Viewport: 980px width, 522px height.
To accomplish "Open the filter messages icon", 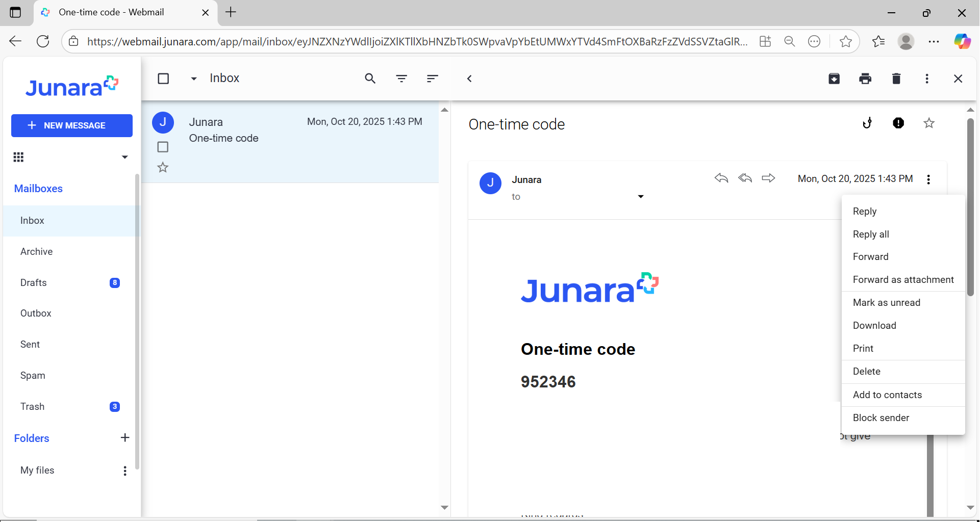I will pyautogui.click(x=401, y=79).
